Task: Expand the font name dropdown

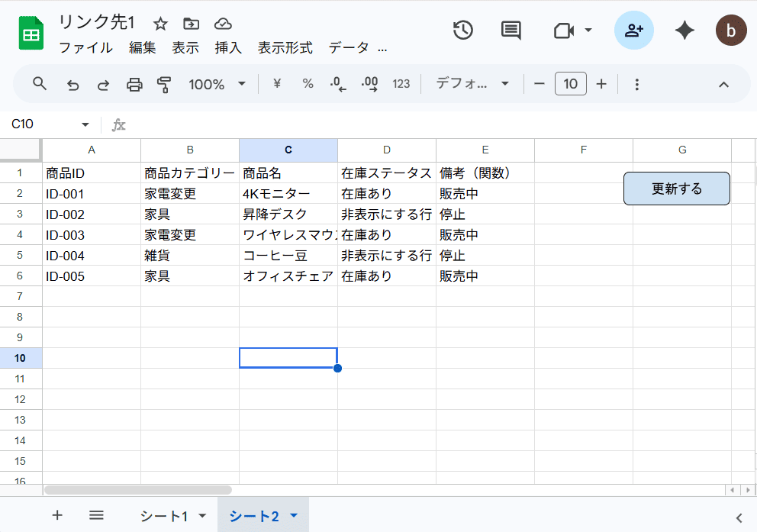Action: pyautogui.click(x=472, y=84)
